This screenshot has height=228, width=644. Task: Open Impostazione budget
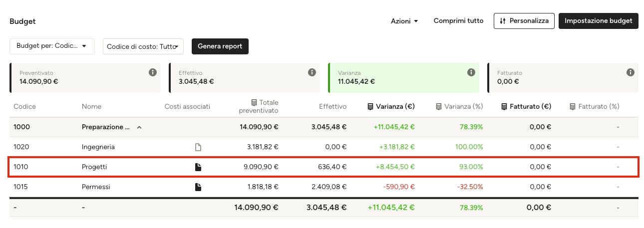(x=599, y=21)
